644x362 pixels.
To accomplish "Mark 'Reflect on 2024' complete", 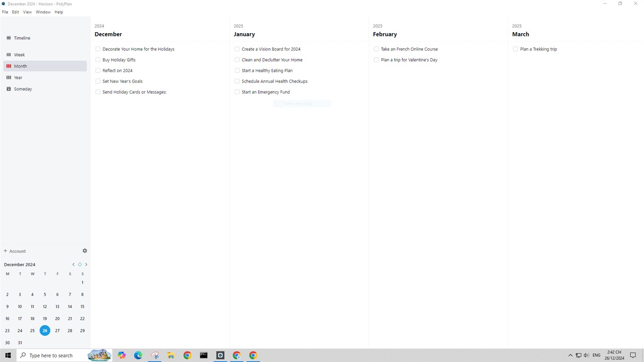I will [x=98, y=70].
